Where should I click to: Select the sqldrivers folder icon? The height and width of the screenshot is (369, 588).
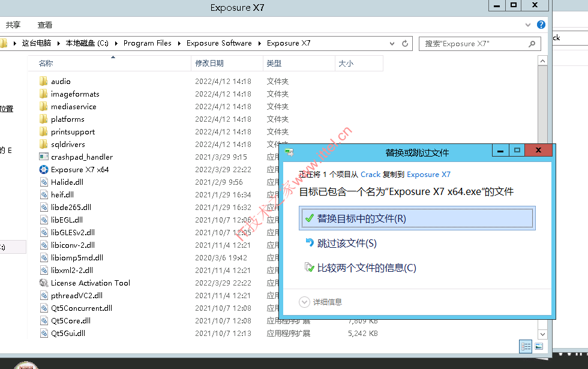tap(43, 144)
